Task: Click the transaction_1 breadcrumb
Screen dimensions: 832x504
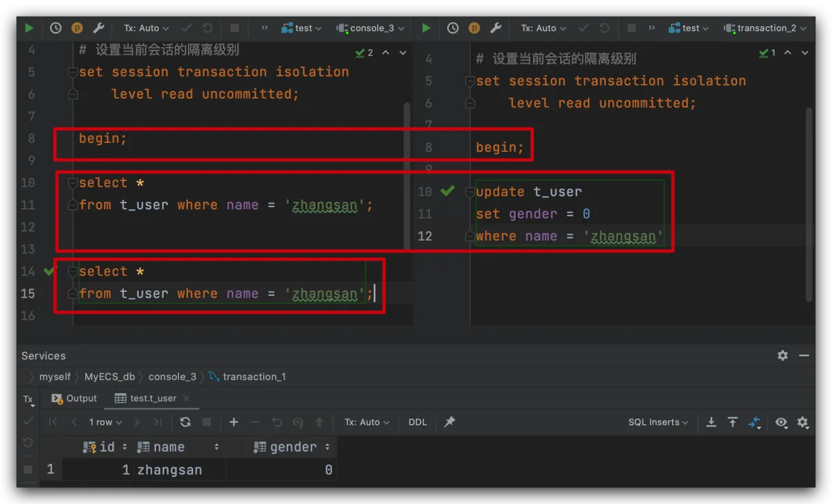Action: 254,377
